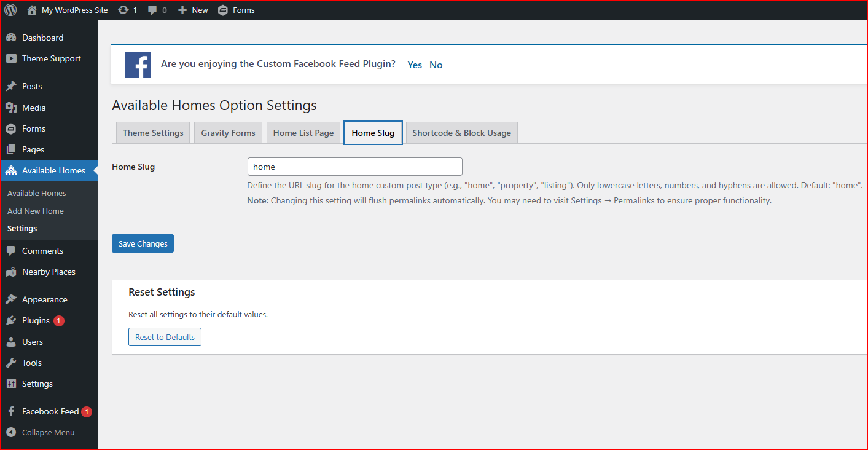Focus the Home Slug text field

(354, 167)
